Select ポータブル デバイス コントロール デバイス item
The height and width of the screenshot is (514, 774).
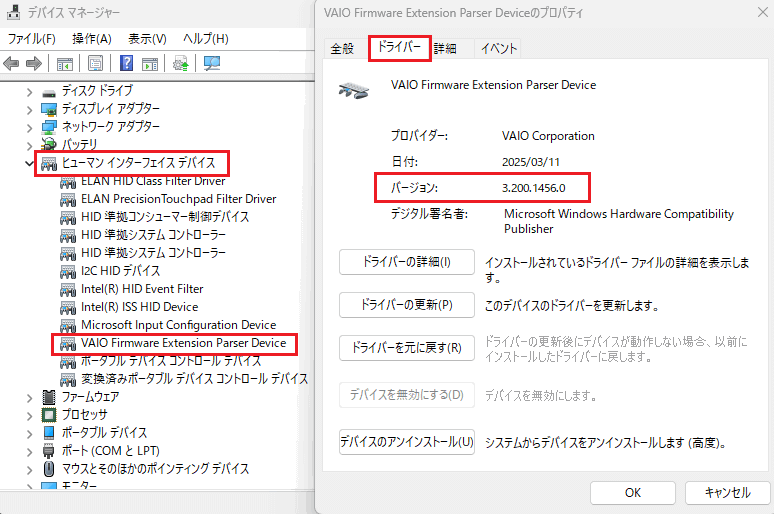[171, 361]
